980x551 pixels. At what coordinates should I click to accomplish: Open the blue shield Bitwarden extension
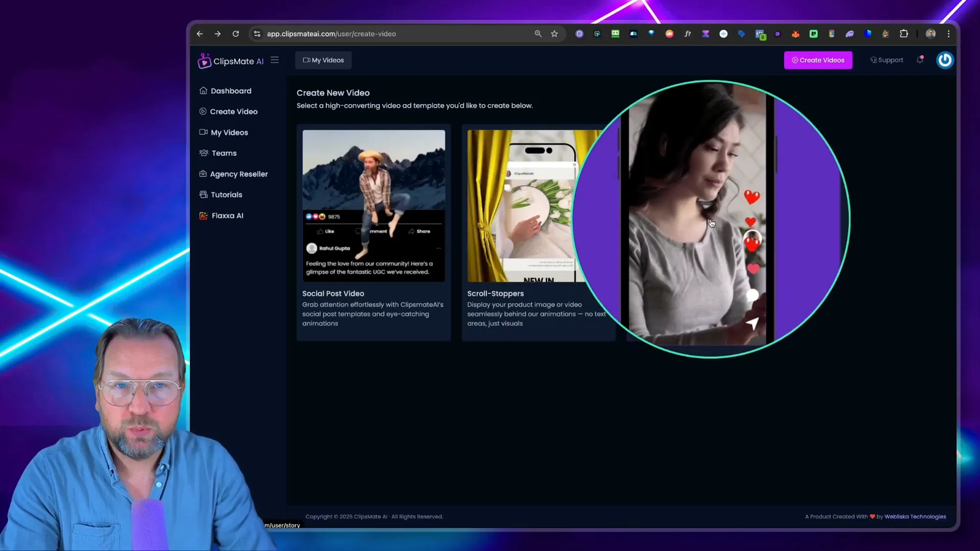868,34
